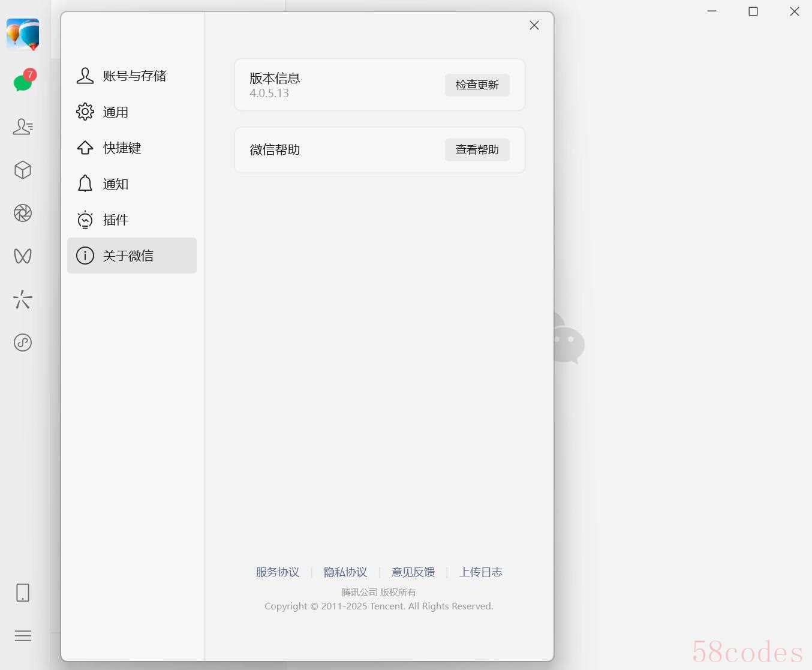812x670 pixels.
Task: Open the 服务协议 link
Action: (278, 572)
